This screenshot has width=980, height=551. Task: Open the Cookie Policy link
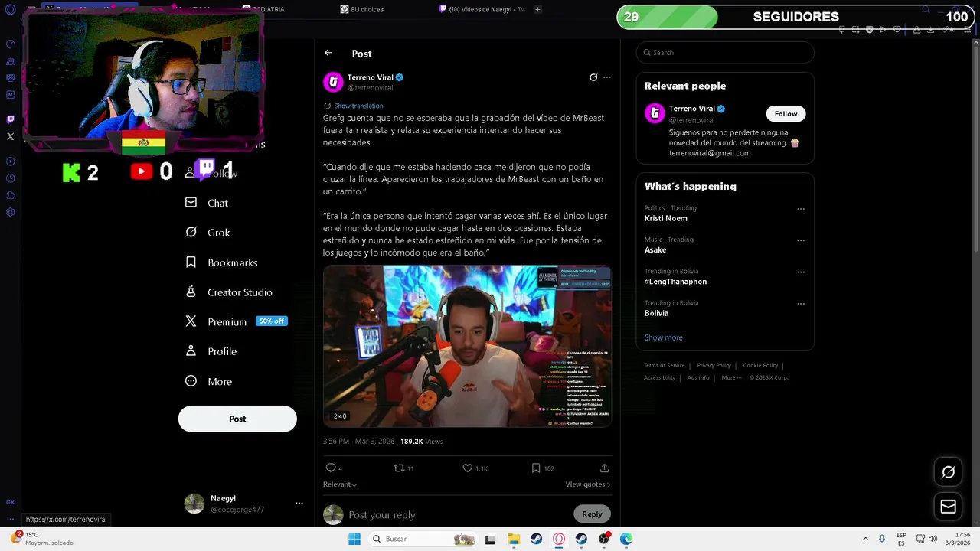click(x=760, y=366)
